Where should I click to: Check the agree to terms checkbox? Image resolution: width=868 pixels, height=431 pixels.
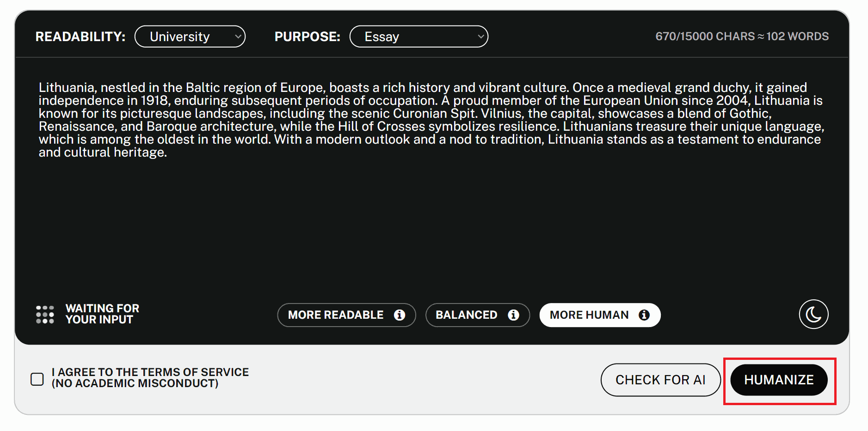[37, 379]
